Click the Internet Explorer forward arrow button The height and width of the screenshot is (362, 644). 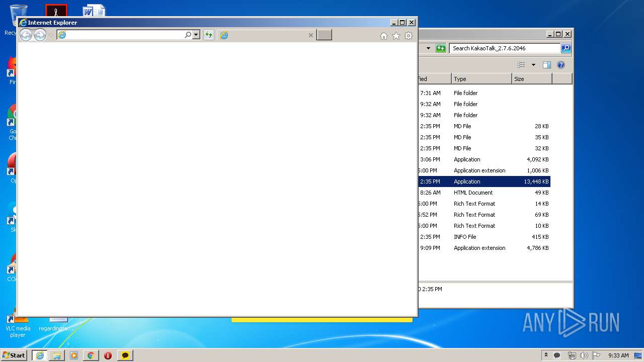(40, 35)
